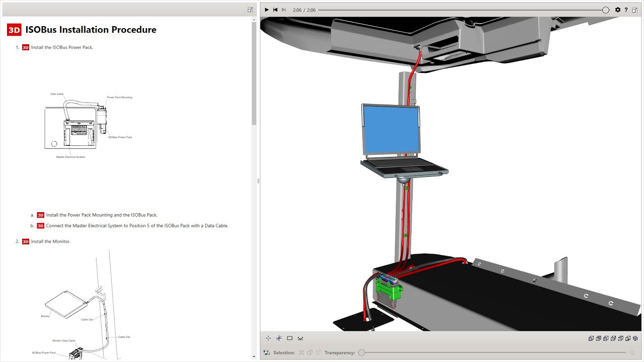Select the blue-screen monitor in 3D model

(391, 129)
